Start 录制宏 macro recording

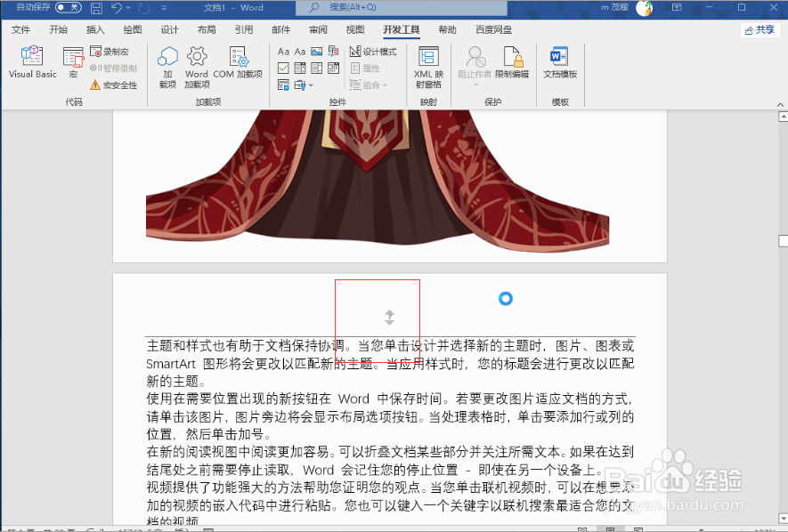click(110, 52)
